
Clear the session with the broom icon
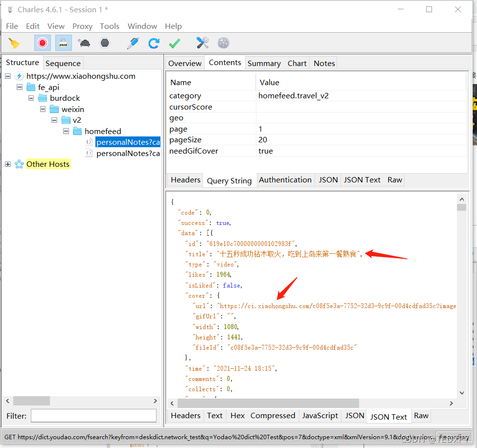tap(14, 43)
